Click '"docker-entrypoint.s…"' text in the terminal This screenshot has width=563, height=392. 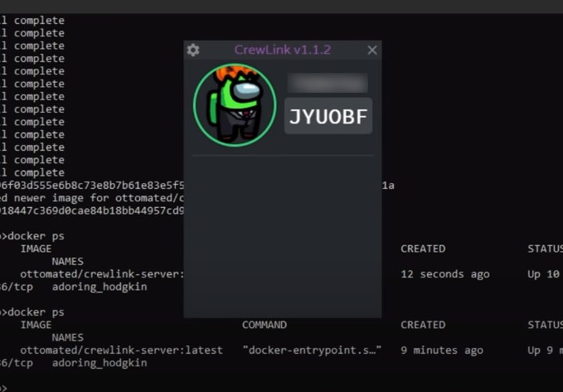tap(312, 350)
